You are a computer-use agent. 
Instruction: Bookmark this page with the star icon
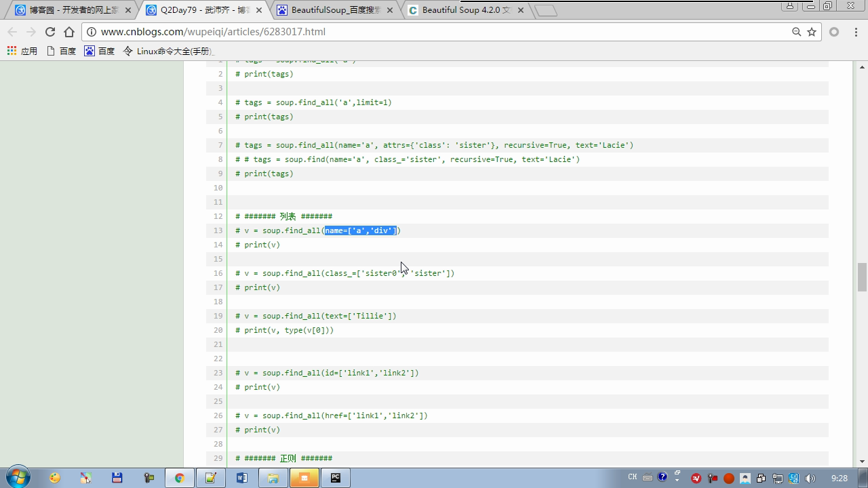point(812,32)
